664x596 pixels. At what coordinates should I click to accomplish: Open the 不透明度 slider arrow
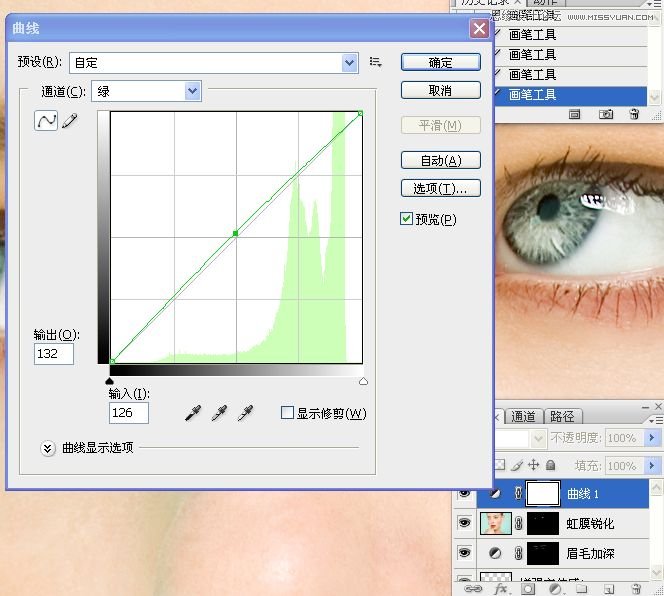tap(652, 437)
